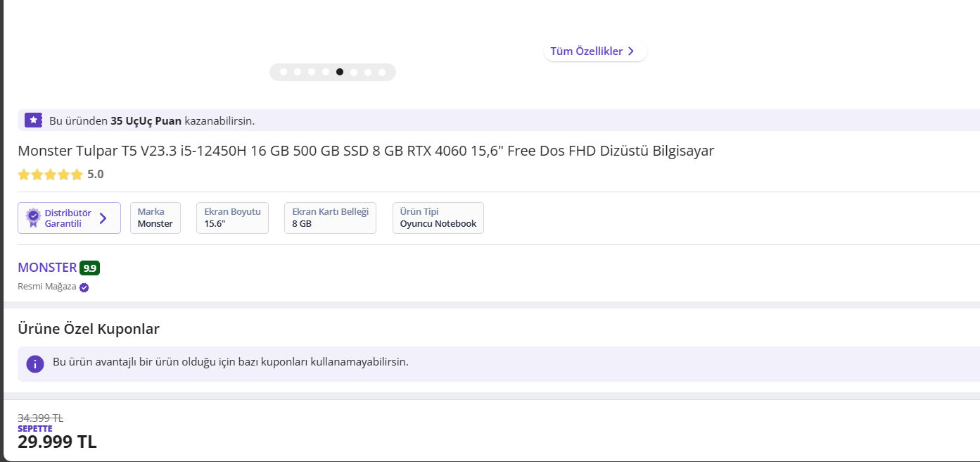Open the MONSTER seller store link
980x462 pixels.
(x=47, y=268)
